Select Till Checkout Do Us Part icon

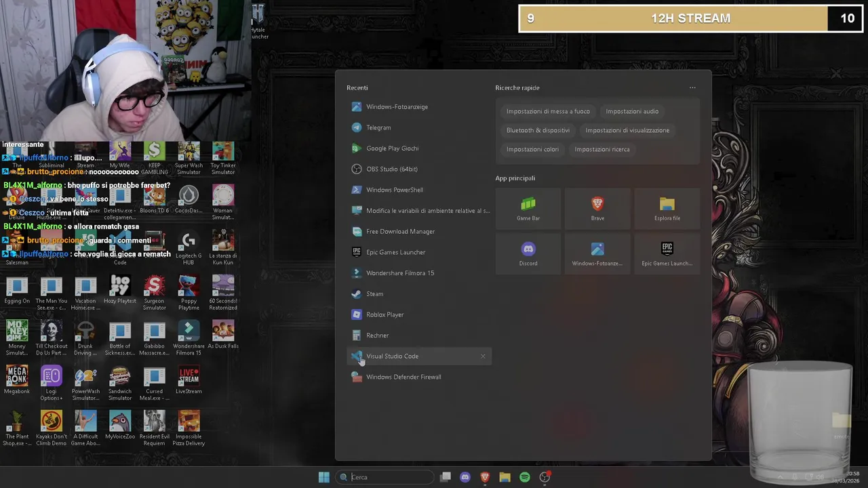tap(52, 338)
